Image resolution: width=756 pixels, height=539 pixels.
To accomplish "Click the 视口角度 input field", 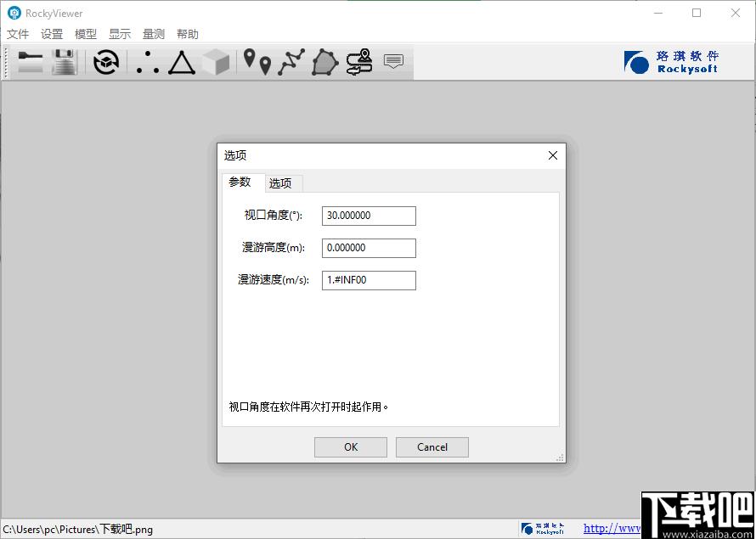I will click(369, 216).
